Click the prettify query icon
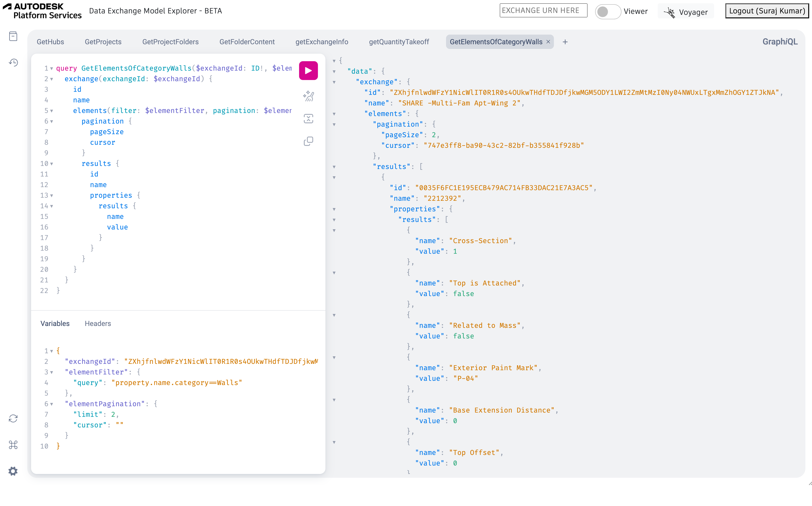 [308, 96]
